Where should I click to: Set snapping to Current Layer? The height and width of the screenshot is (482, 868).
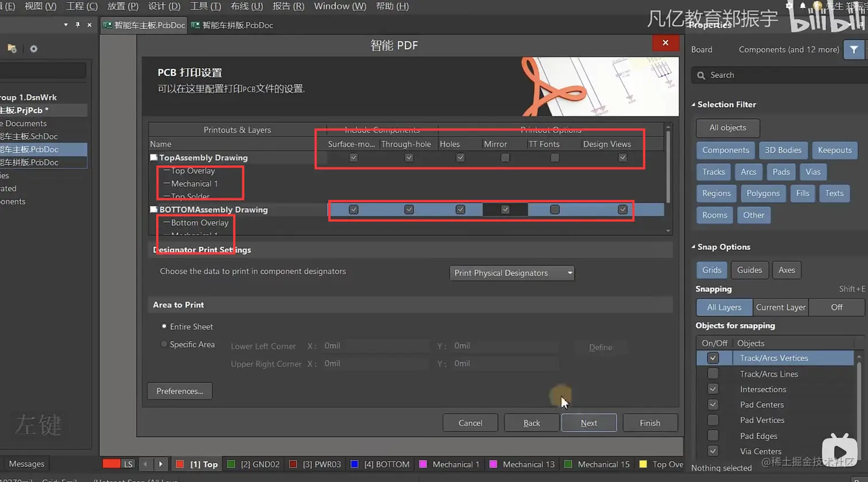(x=781, y=307)
